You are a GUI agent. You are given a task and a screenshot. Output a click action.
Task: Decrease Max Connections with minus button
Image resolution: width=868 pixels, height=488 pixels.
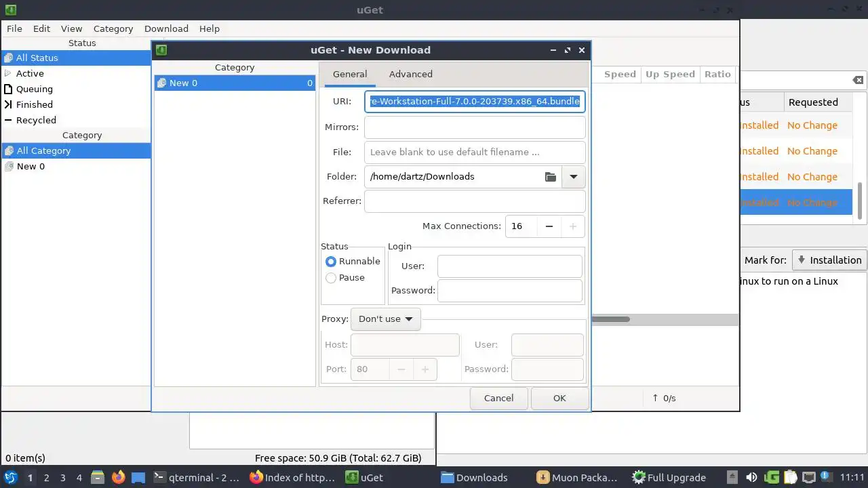tap(549, 226)
